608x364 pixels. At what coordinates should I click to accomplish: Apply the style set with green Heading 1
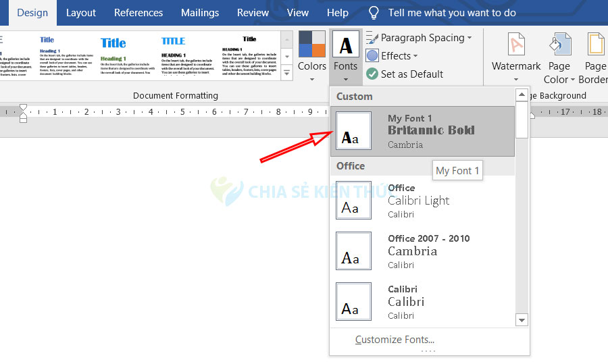pyautogui.click(x=126, y=56)
